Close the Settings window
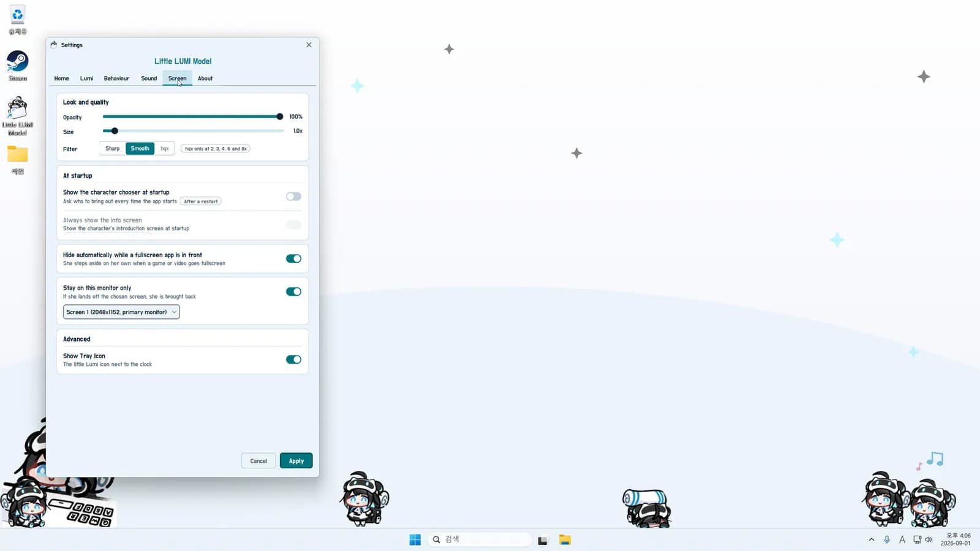The image size is (980, 551). 309,45
